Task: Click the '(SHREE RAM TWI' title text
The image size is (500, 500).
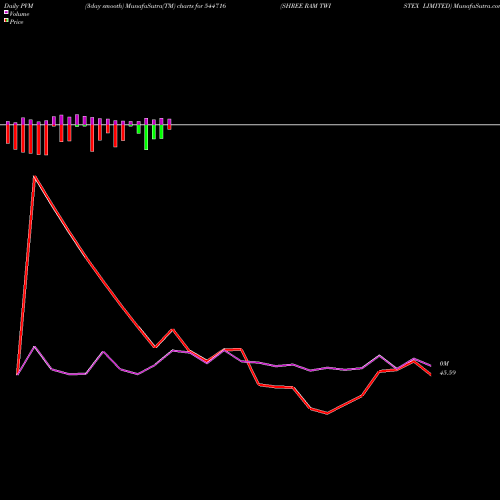Action: tap(305, 6)
